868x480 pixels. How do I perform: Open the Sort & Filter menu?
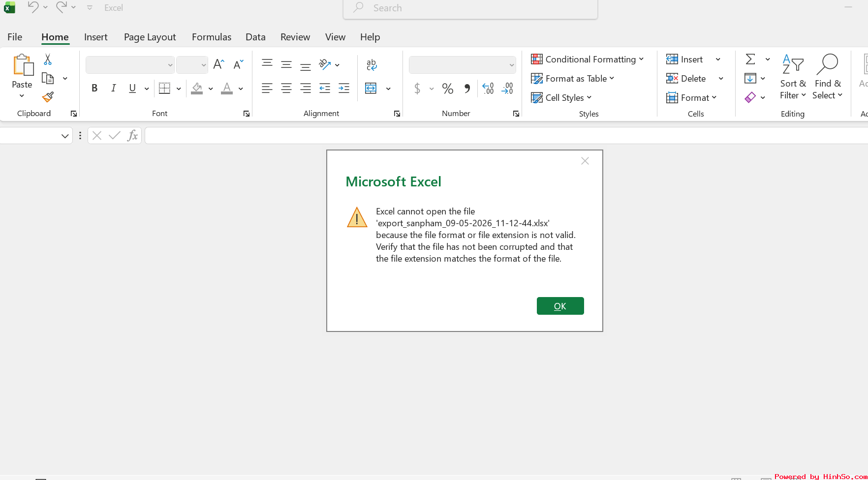tap(793, 77)
